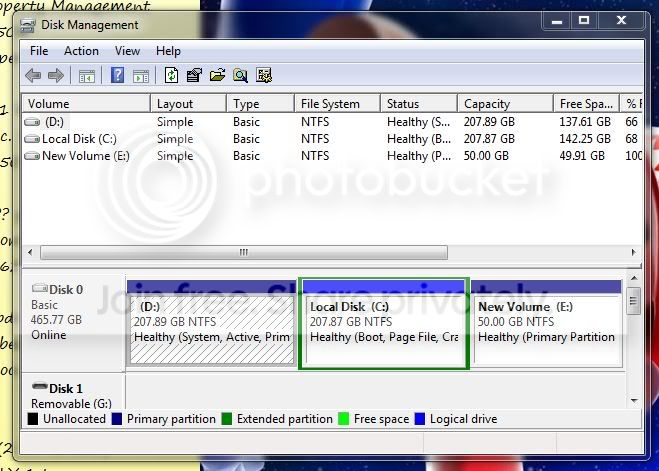This screenshot has height=471, width=659.
Task: Select the New Volume (E:) row
Action: click(x=332, y=156)
